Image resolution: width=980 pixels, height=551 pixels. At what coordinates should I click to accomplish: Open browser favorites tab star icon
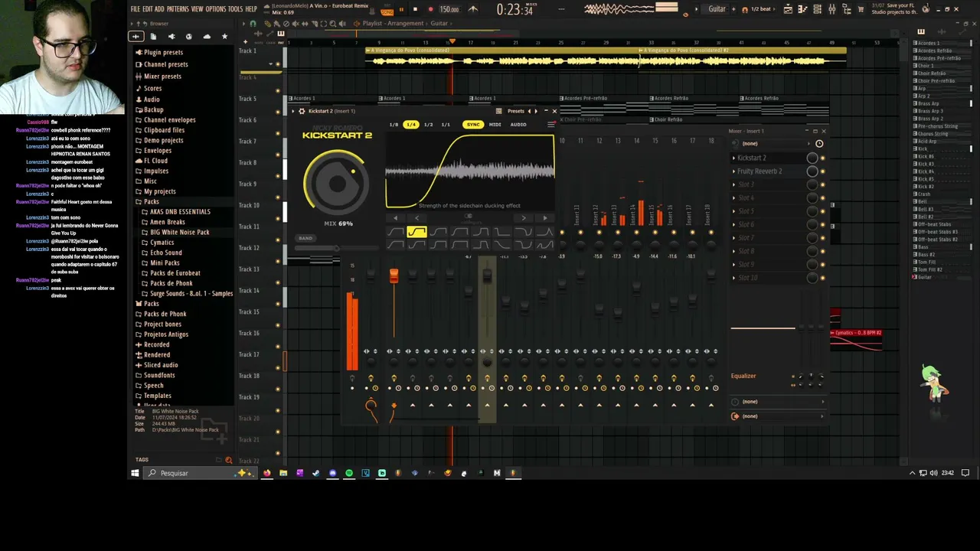coord(224,37)
